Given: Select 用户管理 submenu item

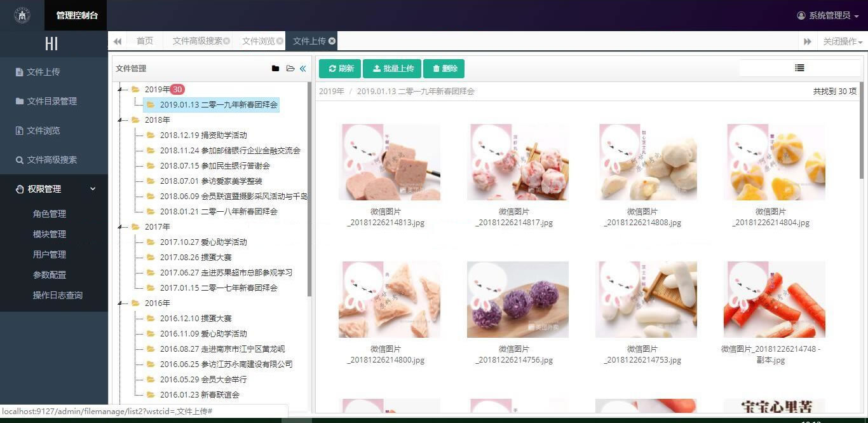Looking at the screenshot, I should 50,254.
